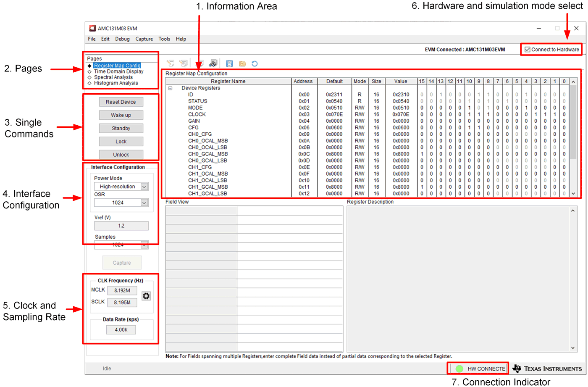Image resolution: width=588 pixels, height=387 pixels.
Task: Collapse the Device Registers tree node
Action: point(171,88)
